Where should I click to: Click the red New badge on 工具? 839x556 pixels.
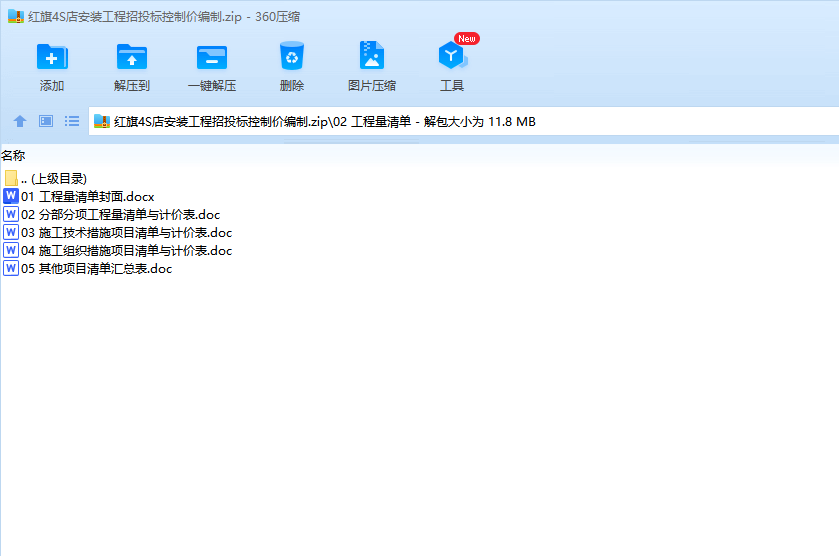pos(467,39)
